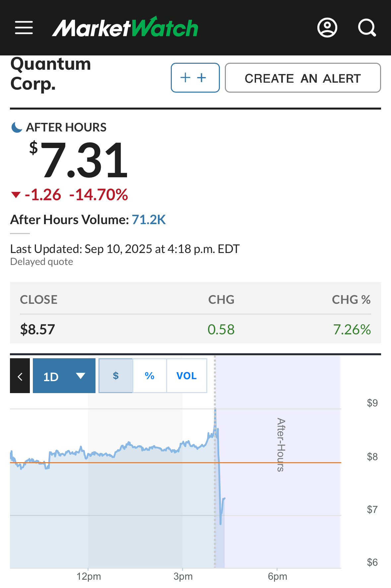The height and width of the screenshot is (588, 391).
Task: Toggle the VOL volume chart view
Action: [186, 376]
